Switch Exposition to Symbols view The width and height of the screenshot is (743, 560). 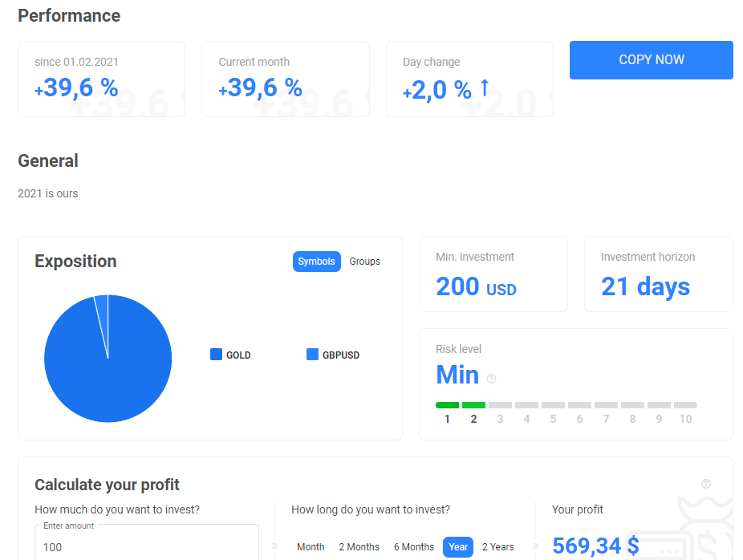point(316,262)
